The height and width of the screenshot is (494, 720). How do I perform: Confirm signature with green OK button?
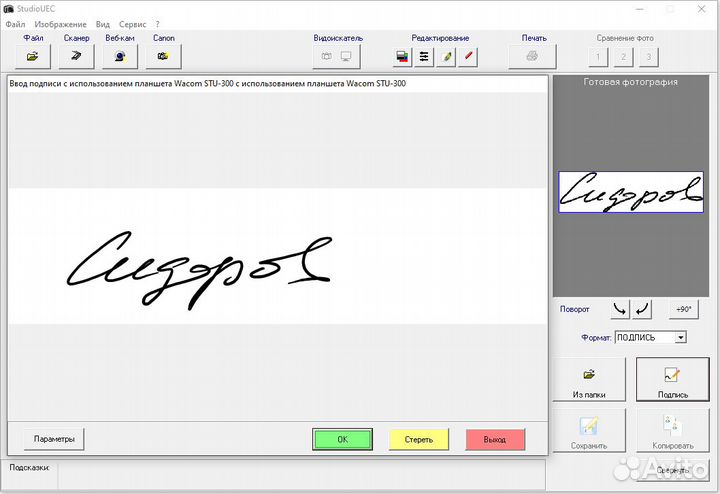[343, 439]
